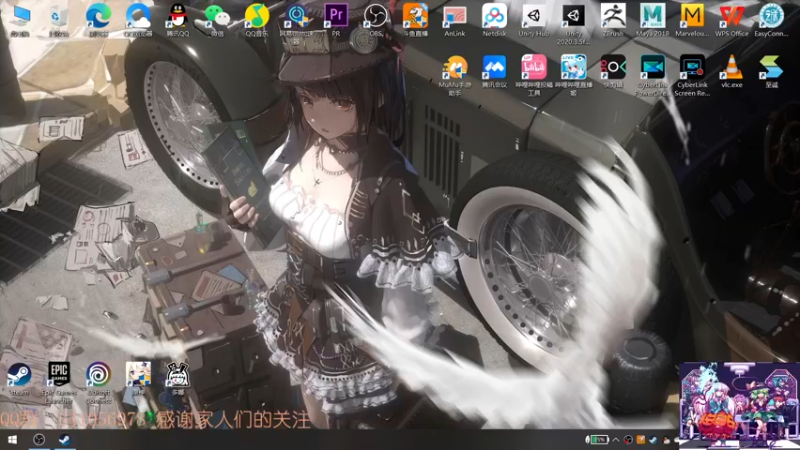This screenshot has width=800, height=450.
Task: Open the black video recorder shortcut with circle
Action: (613, 71)
